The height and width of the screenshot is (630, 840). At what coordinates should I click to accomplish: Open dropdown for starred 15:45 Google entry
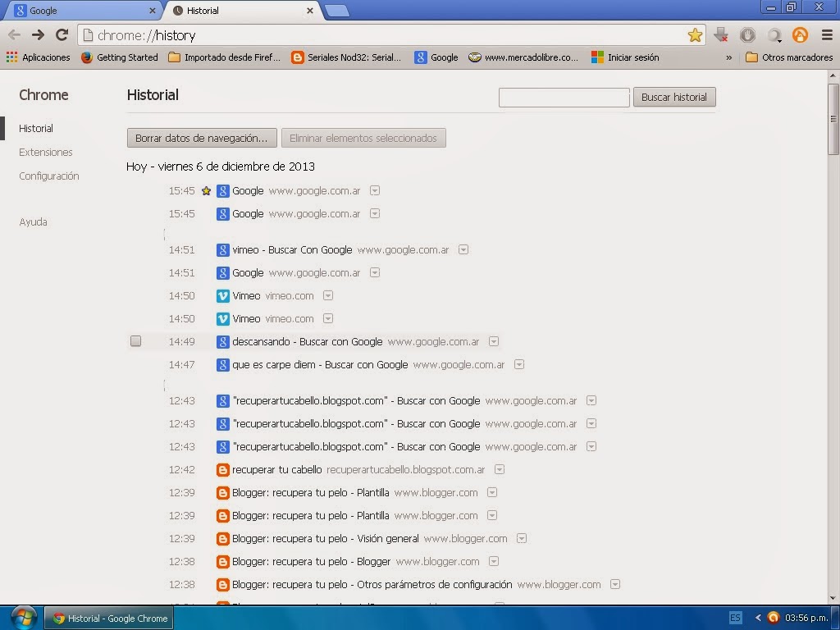coord(375,190)
